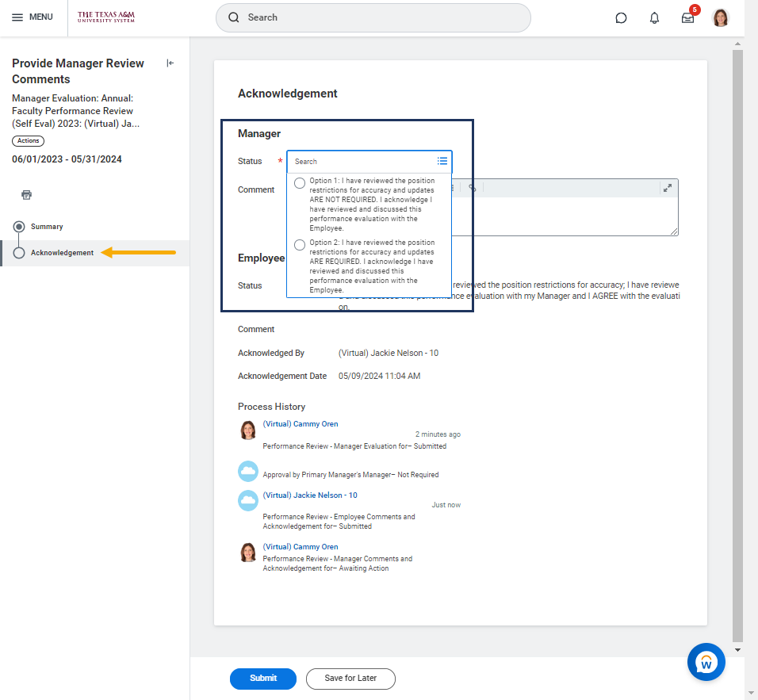This screenshot has height=700, width=758.
Task: Go to Summary step
Action: pyautogui.click(x=47, y=227)
